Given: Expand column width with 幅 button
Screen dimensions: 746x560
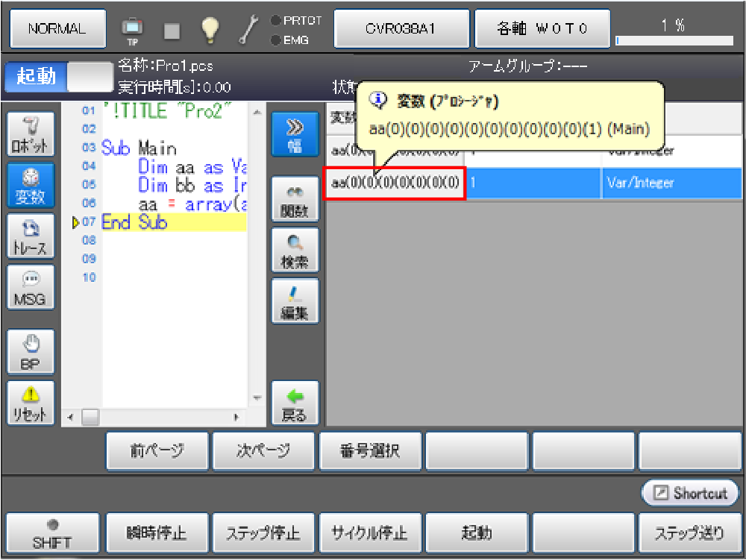Looking at the screenshot, I should tap(295, 135).
